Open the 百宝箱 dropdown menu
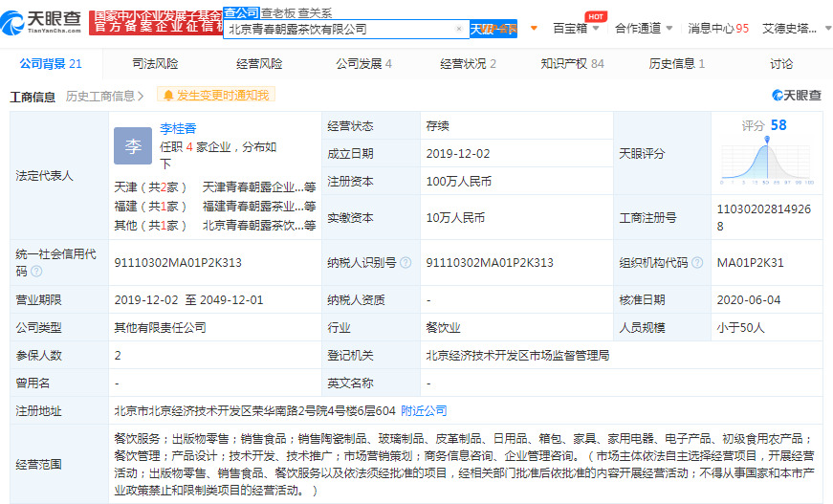 pos(576,28)
